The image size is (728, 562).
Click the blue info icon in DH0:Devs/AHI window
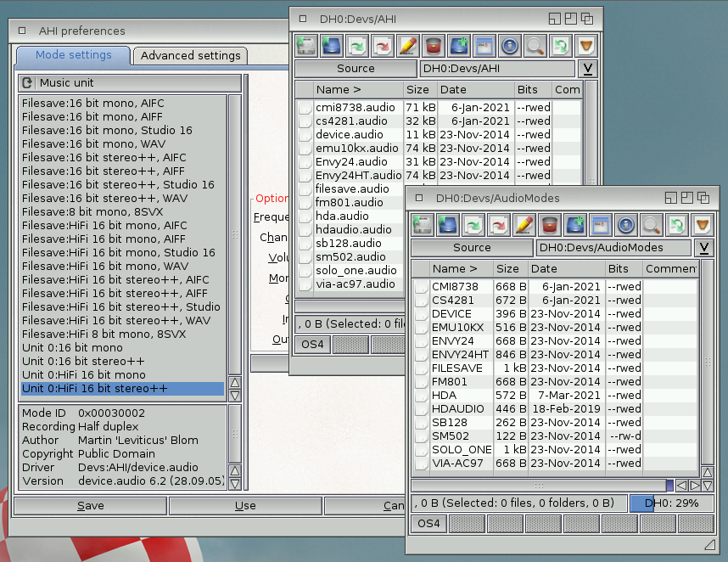pyautogui.click(x=509, y=45)
